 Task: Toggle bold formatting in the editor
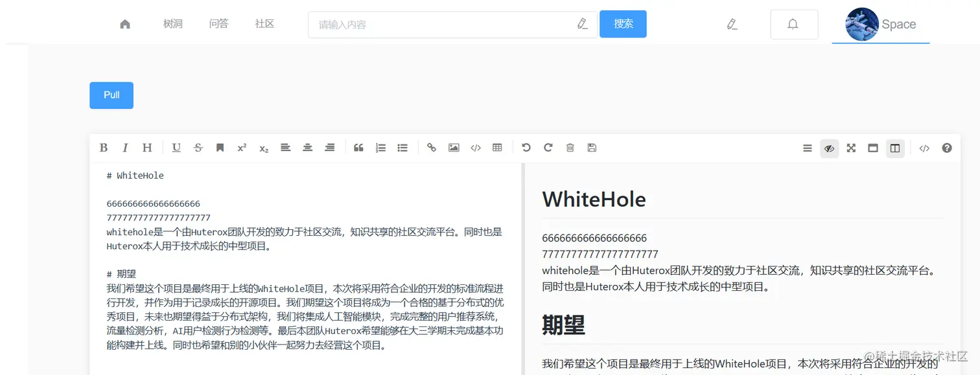tap(104, 148)
